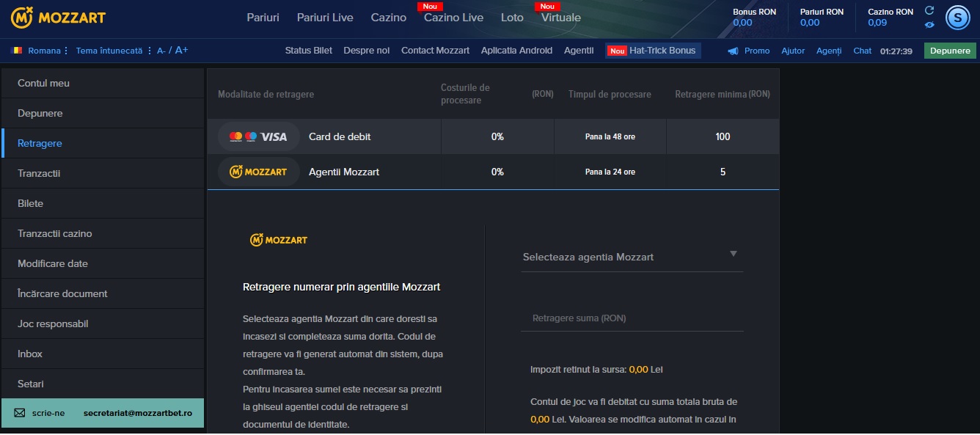The image size is (980, 435).
Task: Open the Cazino section
Action: 389,18
